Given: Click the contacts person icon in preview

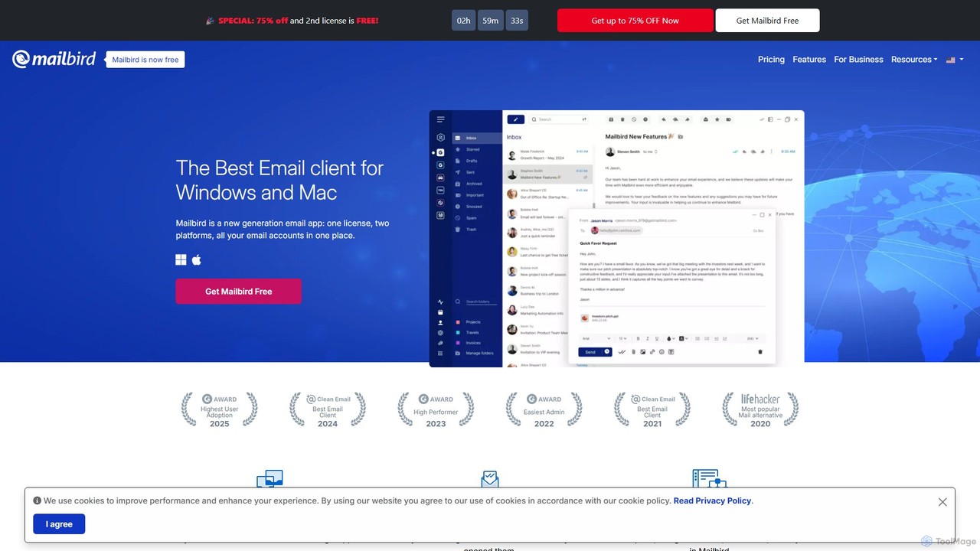Looking at the screenshot, I should click(440, 323).
